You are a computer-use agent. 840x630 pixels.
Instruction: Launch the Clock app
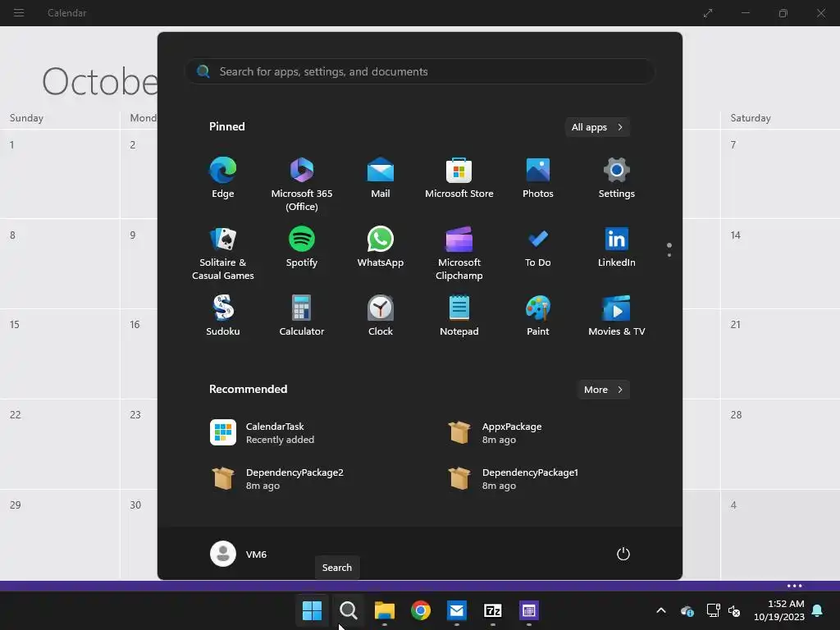click(381, 316)
